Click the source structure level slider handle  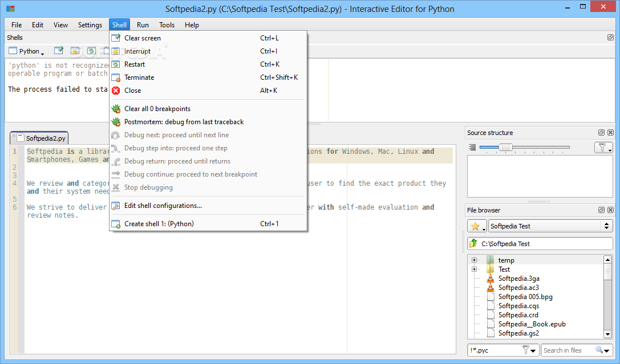505,148
